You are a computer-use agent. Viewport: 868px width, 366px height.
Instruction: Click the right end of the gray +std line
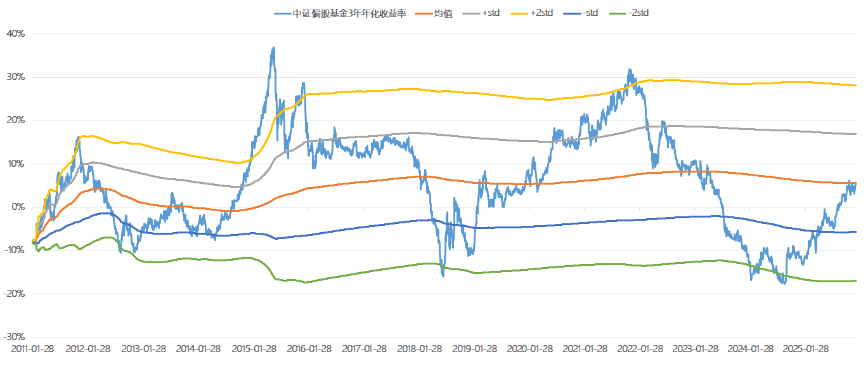855,134
